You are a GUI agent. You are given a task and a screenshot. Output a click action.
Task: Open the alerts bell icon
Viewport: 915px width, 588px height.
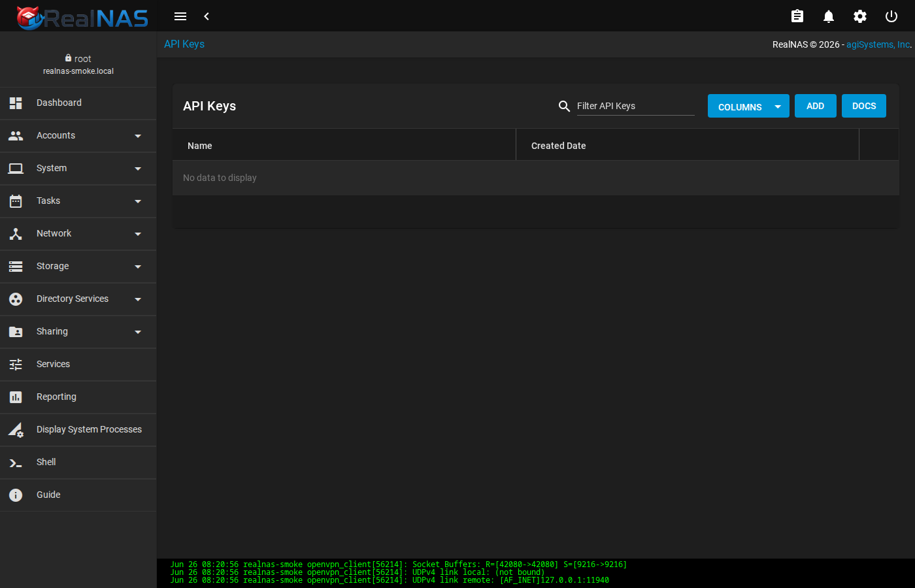tap(829, 16)
